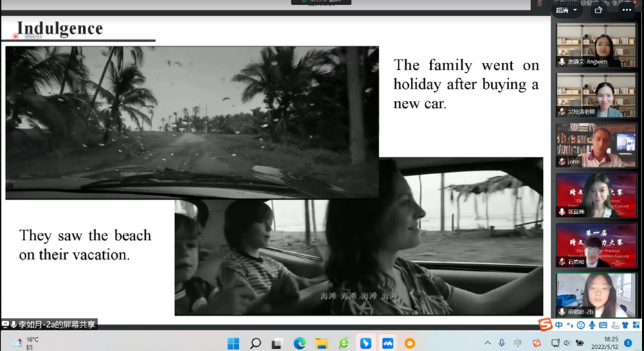The height and width of the screenshot is (351, 644).
Task: Click the family-in-car photo on slide
Action: (358, 258)
